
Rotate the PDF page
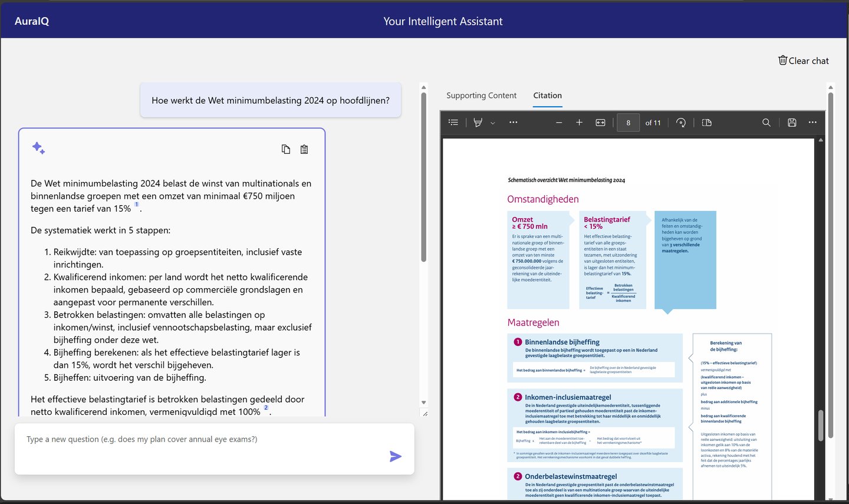click(681, 123)
